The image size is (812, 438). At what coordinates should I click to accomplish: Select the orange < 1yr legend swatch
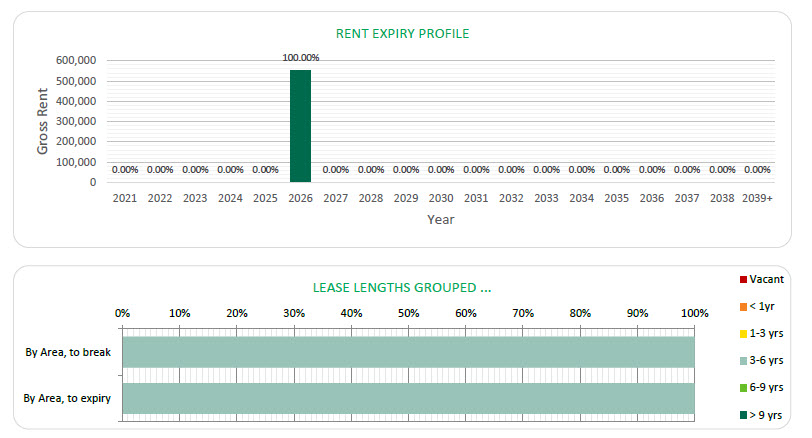point(743,306)
